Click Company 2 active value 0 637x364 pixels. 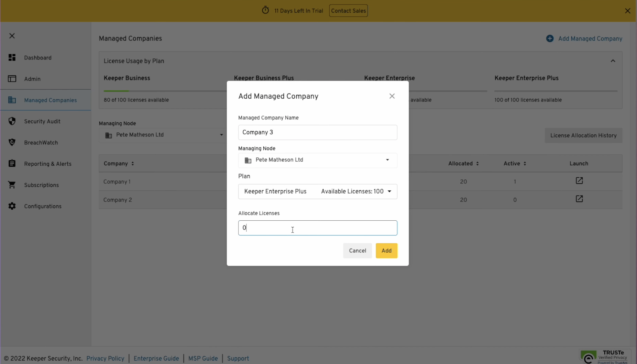pyautogui.click(x=515, y=200)
